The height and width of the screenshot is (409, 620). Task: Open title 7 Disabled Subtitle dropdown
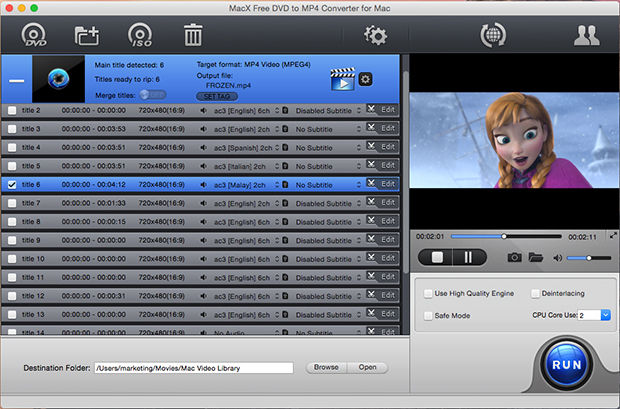pos(328,203)
